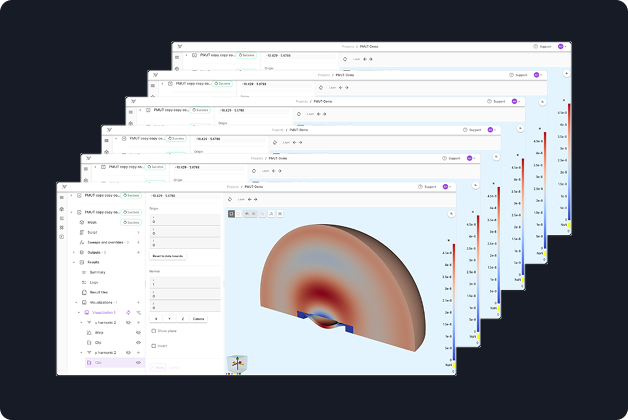Screen dimensions: 628x420
Task: Open the Summary results item
Action: 98,272
